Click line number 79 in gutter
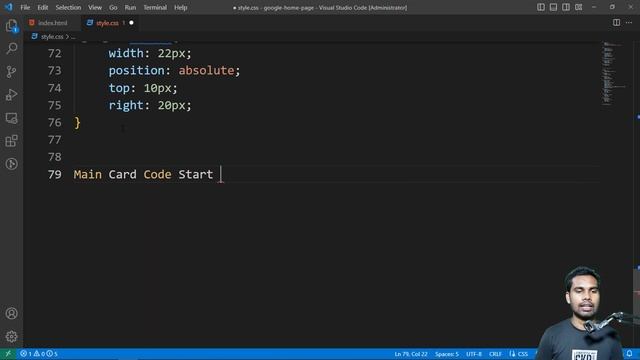The height and width of the screenshot is (360, 640). (55, 175)
